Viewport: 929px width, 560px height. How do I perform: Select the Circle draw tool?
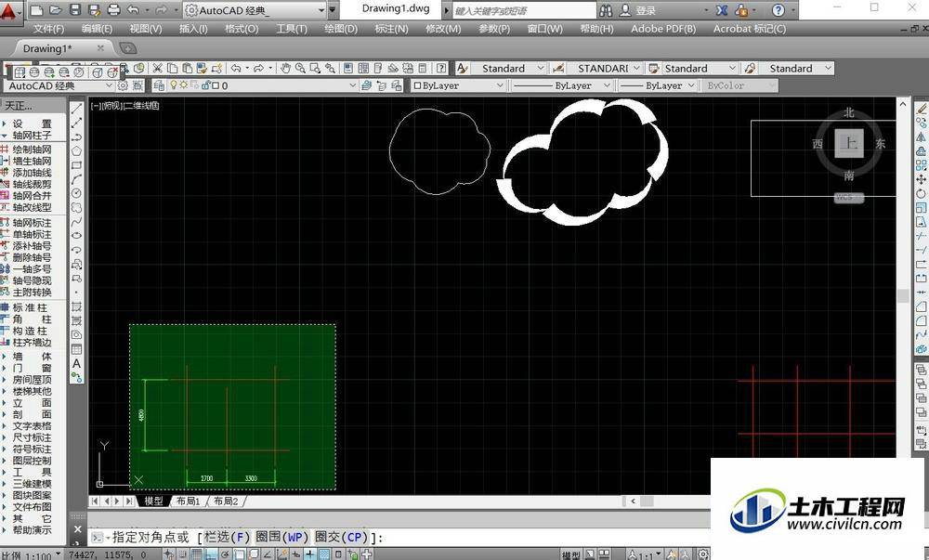(76, 193)
